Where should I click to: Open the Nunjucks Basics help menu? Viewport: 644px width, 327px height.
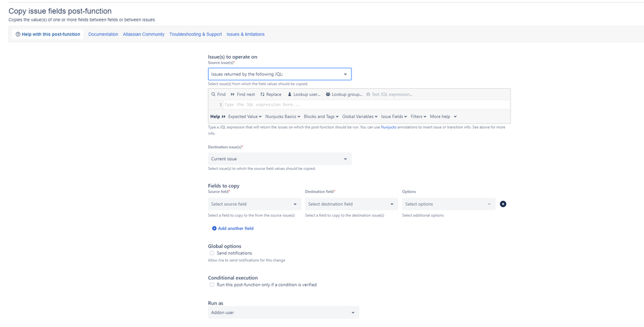[x=282, y=117]
